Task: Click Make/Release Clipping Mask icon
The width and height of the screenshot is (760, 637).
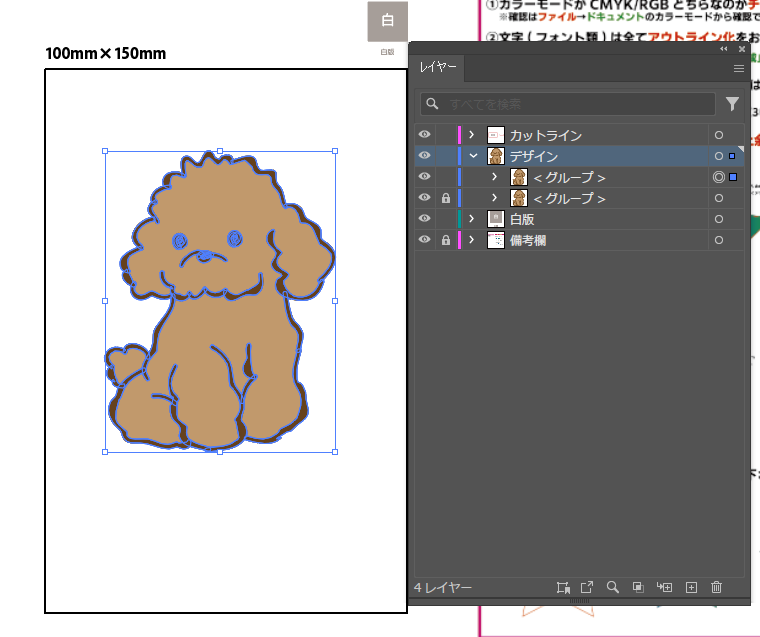Action: pyautogui.click(x=638, y=588)
